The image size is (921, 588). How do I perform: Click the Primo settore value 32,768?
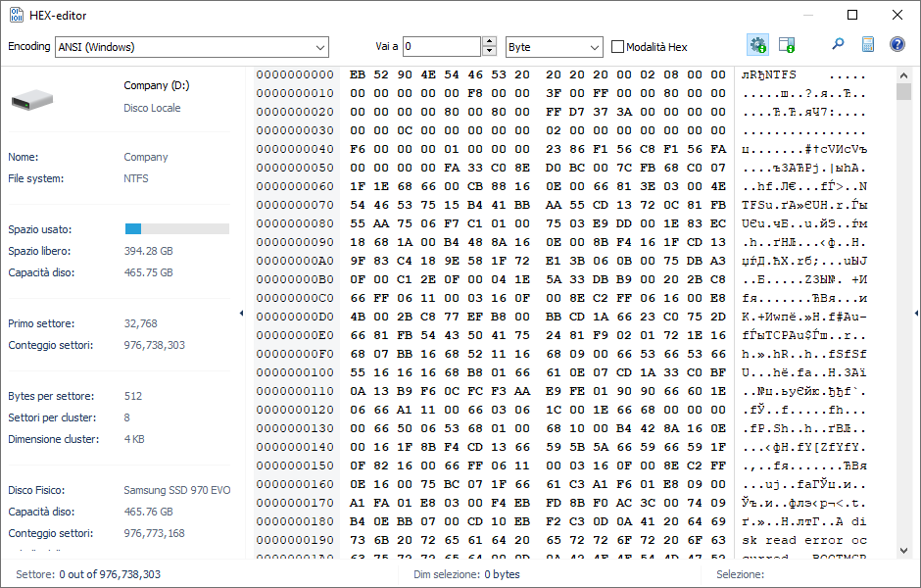140,323
